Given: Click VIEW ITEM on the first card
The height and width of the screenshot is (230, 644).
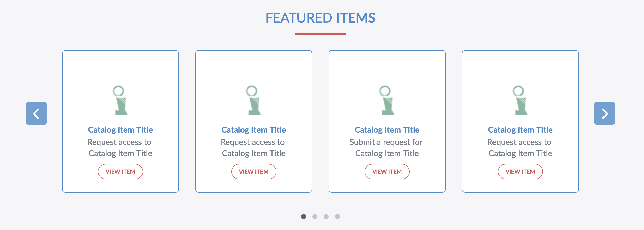Looking at the screenshot, I should (120, 172).
